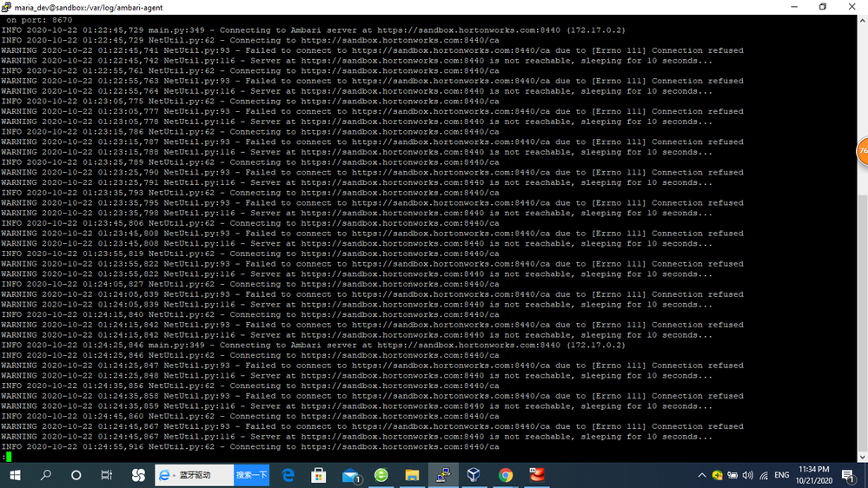Image resolution: width=868 pixels, height=488 pixels.
Task: Click the yellow-green security tray icon
Action: tap(718, 475)
